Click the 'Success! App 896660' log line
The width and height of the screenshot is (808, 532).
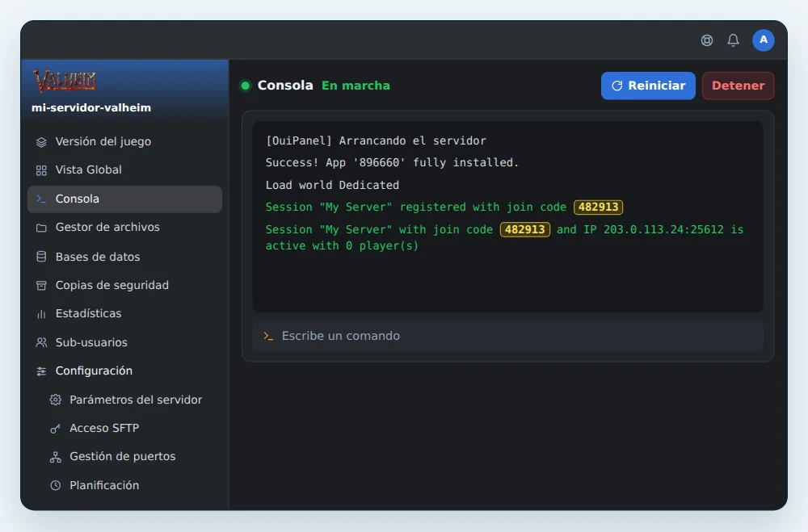pyautogui.click(x=392, y=163)
